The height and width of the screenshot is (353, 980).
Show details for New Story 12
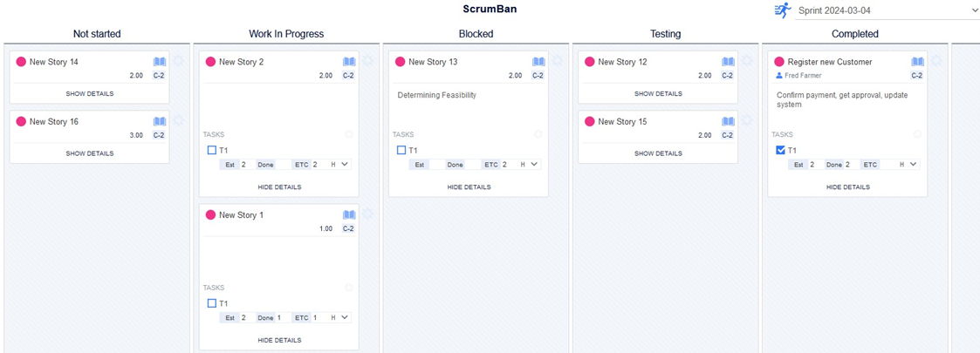click(658, 94)
